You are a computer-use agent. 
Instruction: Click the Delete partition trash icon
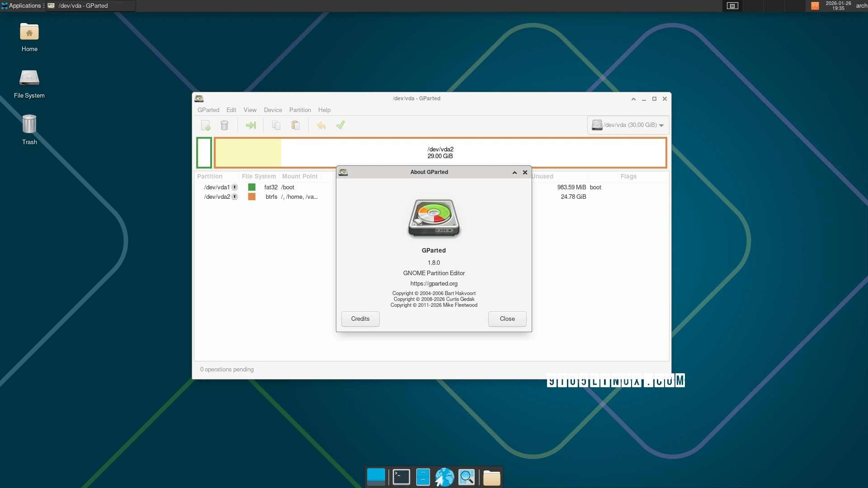[x=225, y=125]
